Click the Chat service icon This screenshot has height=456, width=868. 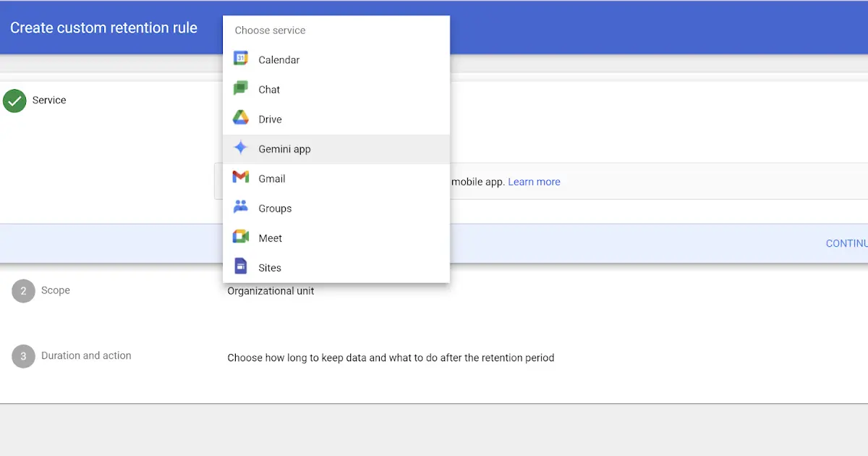pos(241,89)
